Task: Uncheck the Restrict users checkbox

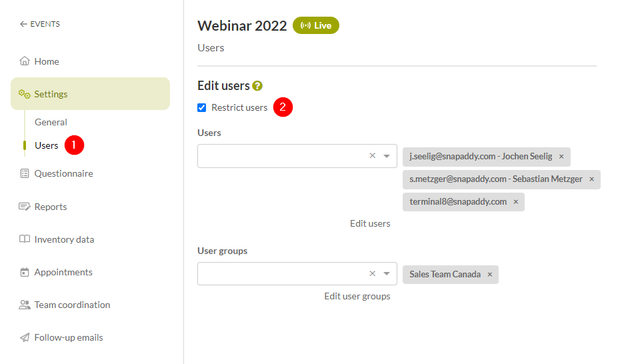Action: [201, 107]
